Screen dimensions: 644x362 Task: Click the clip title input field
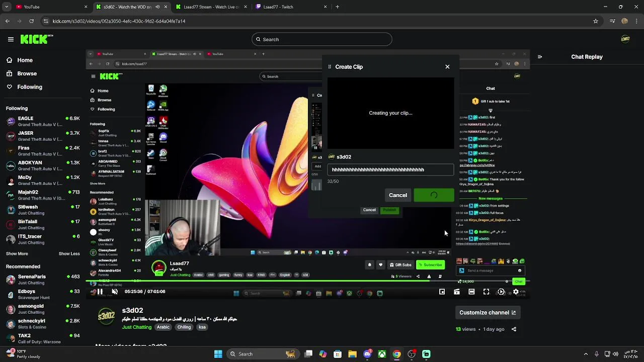tap(390, 170)
